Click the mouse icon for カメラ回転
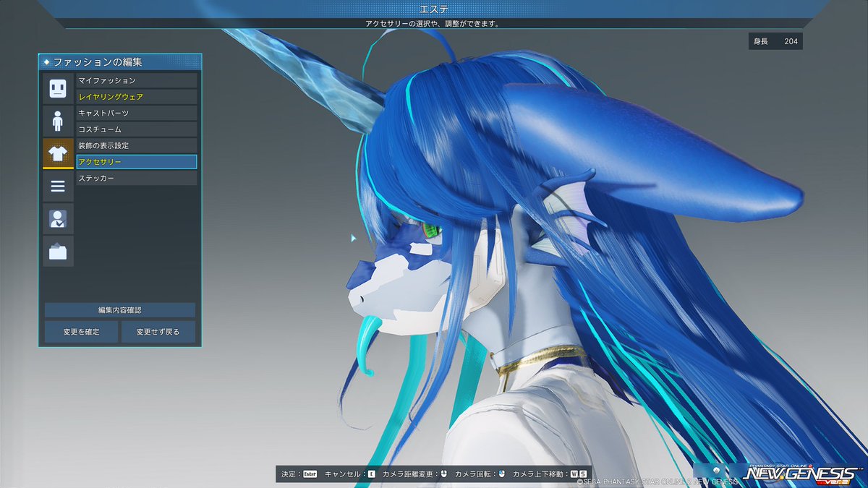 click(501, 474)
